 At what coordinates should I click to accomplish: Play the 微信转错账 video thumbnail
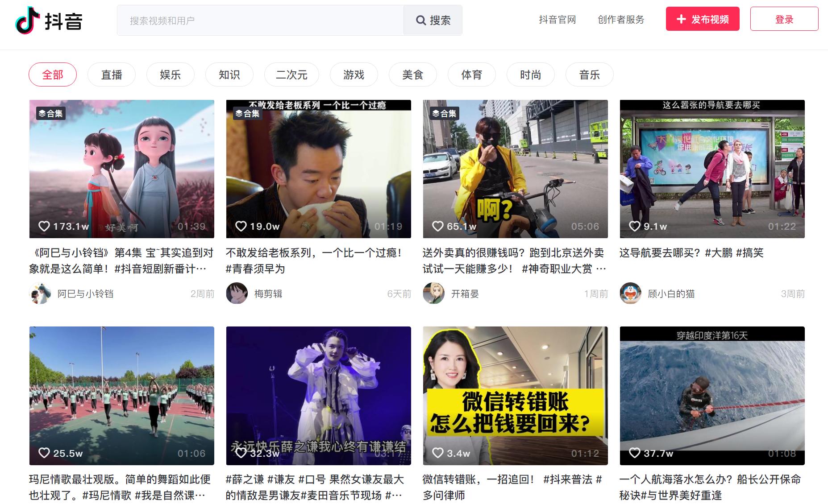tap(515, 396)
